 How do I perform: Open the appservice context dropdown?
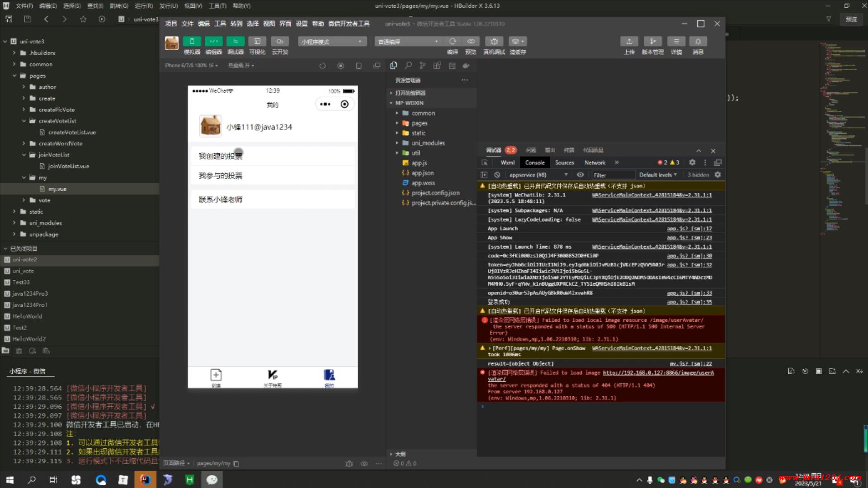pos(538,175)
